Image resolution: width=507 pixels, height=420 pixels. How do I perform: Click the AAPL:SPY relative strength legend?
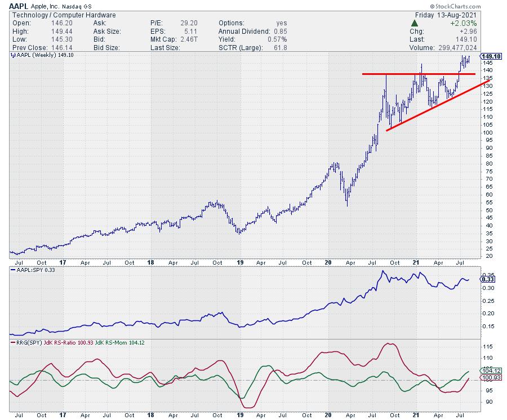click(x=34, y=270)
